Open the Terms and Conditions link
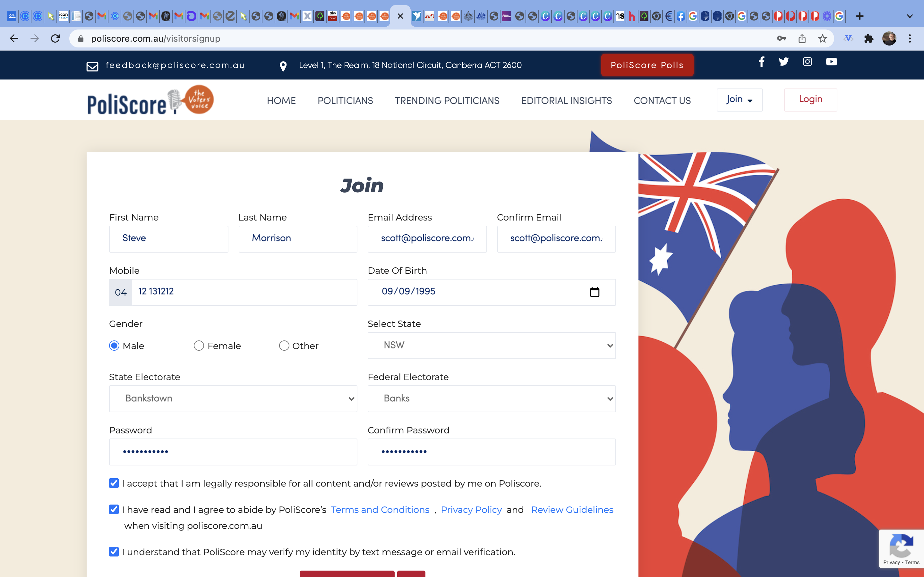This screenshot has height=577, width=924. tap(380, 510)
